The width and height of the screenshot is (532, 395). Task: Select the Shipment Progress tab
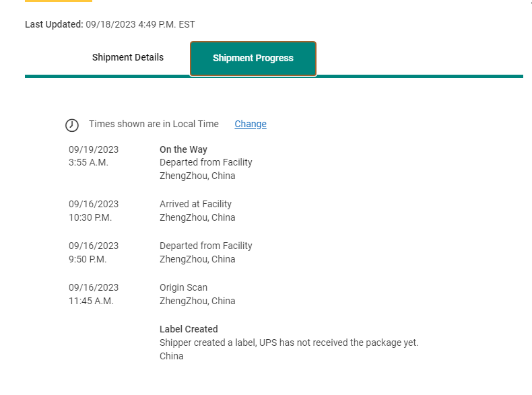tap(253, 59)
